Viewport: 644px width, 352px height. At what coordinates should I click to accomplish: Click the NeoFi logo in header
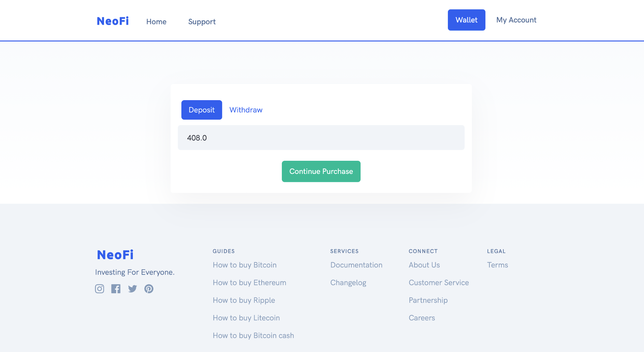click(x=113, y=21)
